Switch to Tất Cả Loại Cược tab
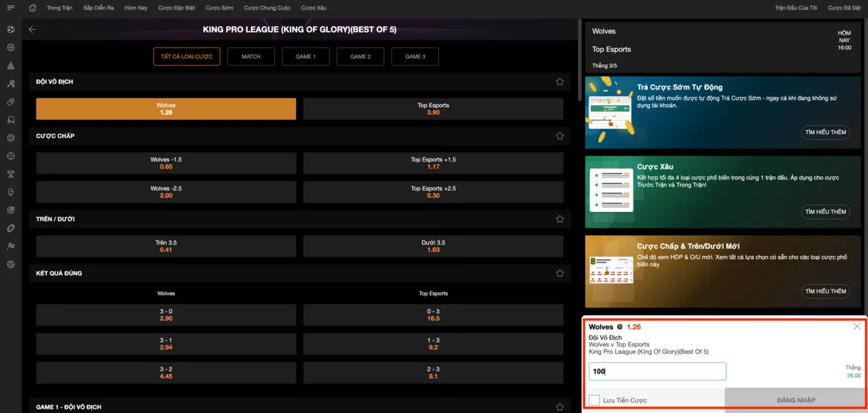868x413 pixels. pos(187,56)
